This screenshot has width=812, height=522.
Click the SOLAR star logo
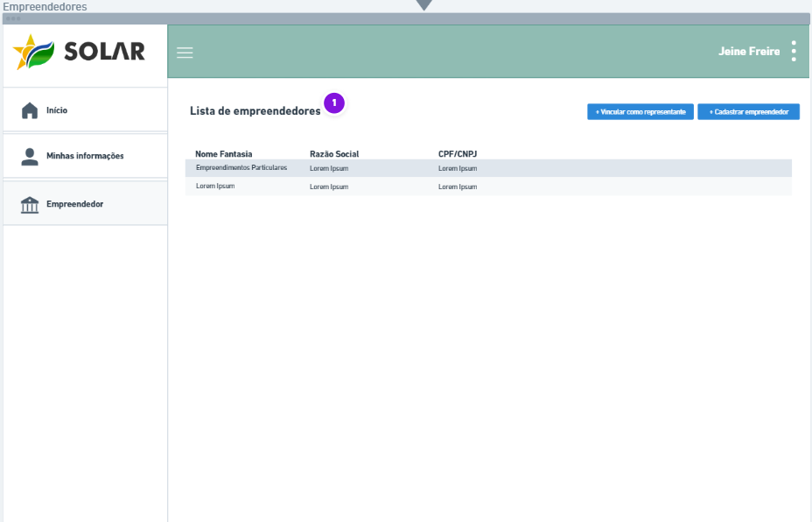click(33, 52)
